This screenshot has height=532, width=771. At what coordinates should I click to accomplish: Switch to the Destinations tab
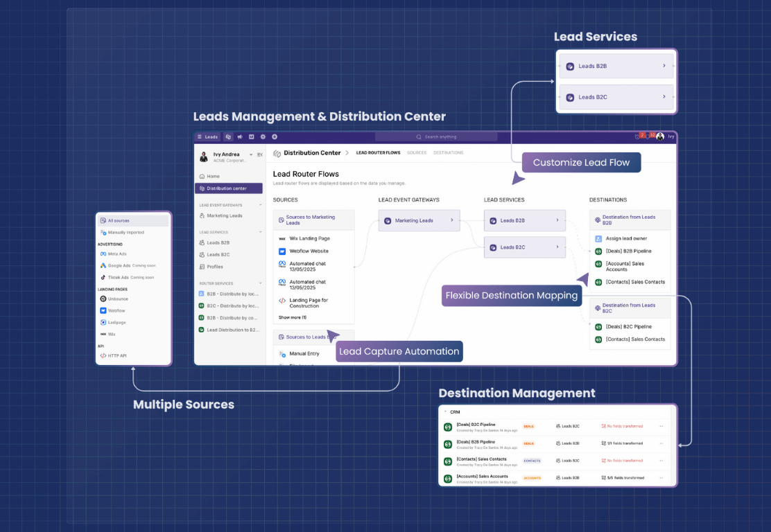[x=448, y=153]
